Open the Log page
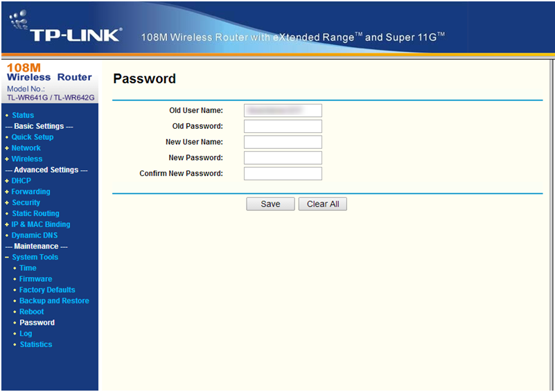 tap(26, 334)
